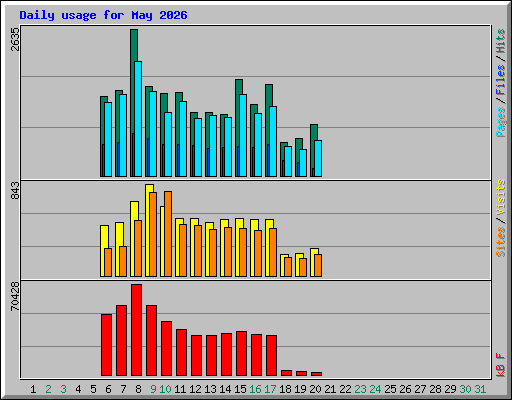This screenshot has width=512, height=400.
Task: Click the cyan 'Pages' legend label
Action: tap(501, 122)
